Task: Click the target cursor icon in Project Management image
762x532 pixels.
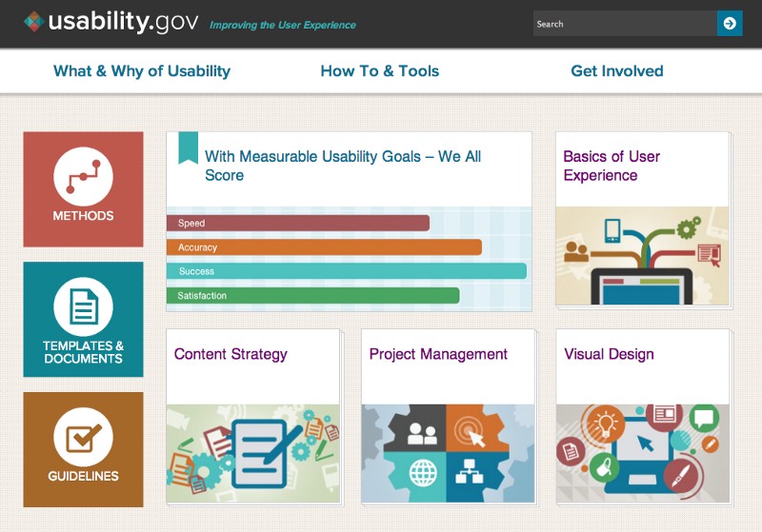Action: [470, 431]
